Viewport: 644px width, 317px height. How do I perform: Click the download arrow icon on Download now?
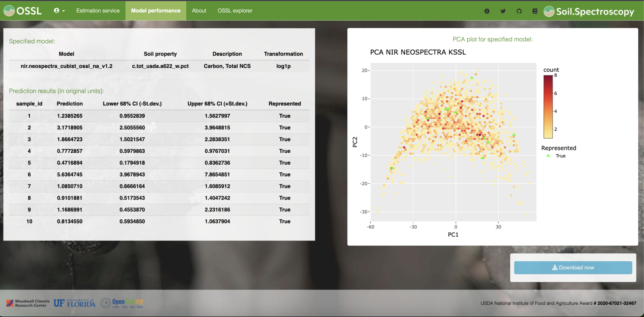pos(555,267)
